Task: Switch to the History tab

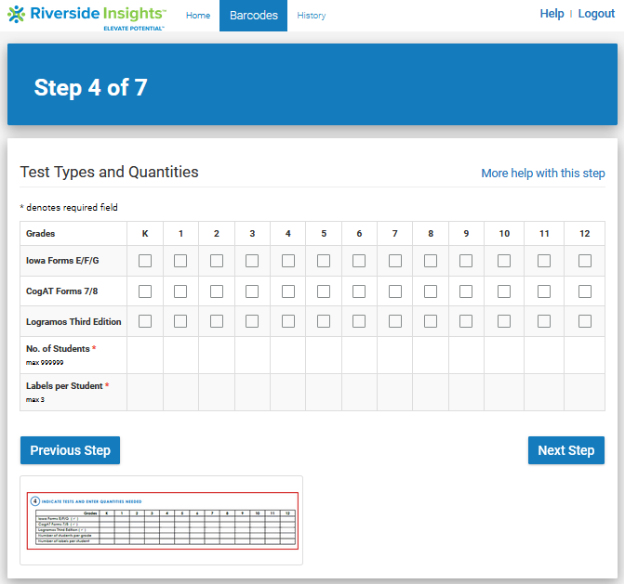Action: 311,16
